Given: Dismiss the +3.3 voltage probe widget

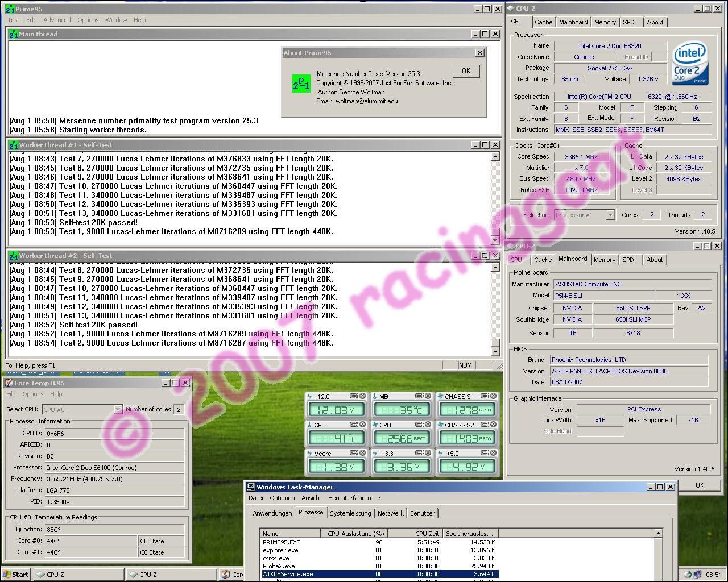Looking at the screenshot, I should coord(428,453).
